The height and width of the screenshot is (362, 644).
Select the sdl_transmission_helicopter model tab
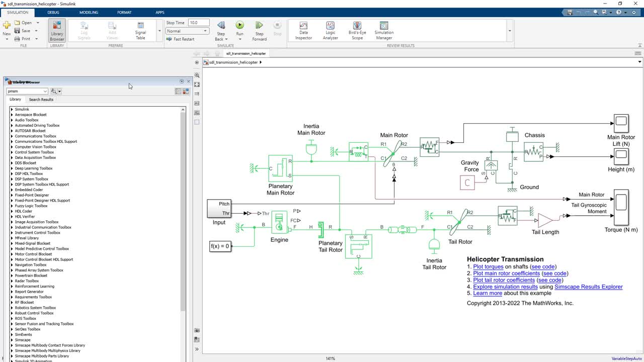(x=246, y=53)
